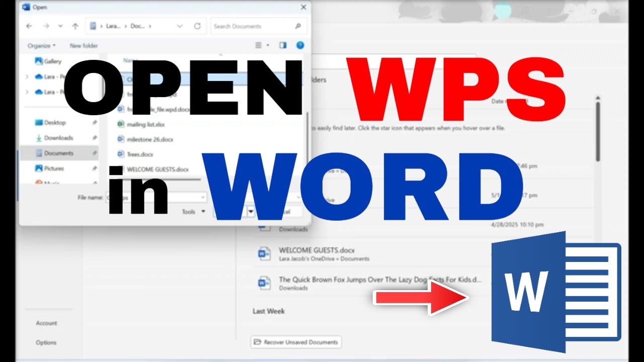Image resolution: width=644 pixels, height=362 pixels.
Task: Open the split arrow beside Open button
Action: point(251,212)
